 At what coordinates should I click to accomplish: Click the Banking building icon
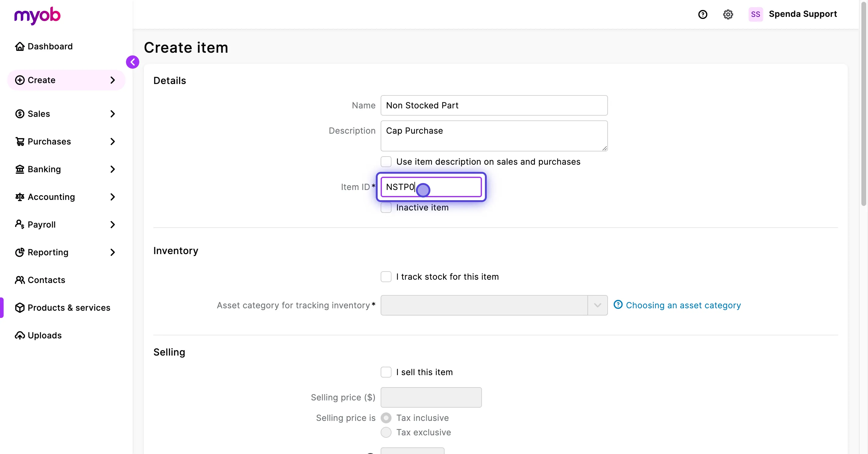point(20,169)
